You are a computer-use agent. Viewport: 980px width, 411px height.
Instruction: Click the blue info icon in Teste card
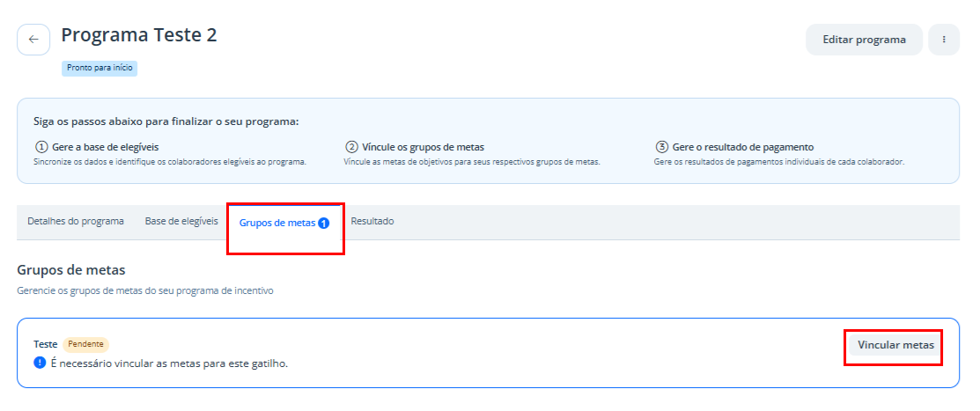click(x=40, y=363)
